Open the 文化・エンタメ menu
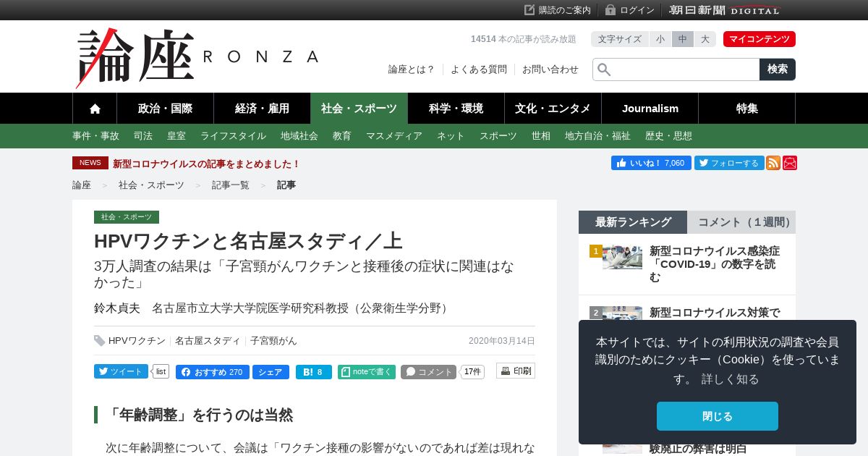Screen dimensions: 868x456 [553, 109]
